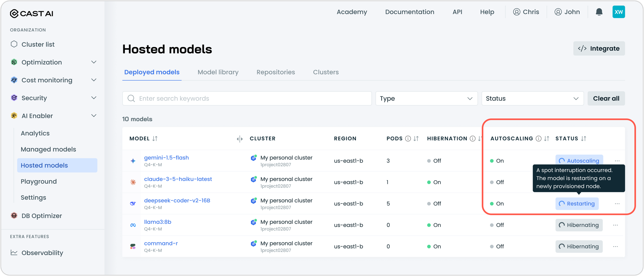Open row actions menu for gemini-1.5-flash
The image size is (644, 276).
pyautogui.click(x=617, y=161)
